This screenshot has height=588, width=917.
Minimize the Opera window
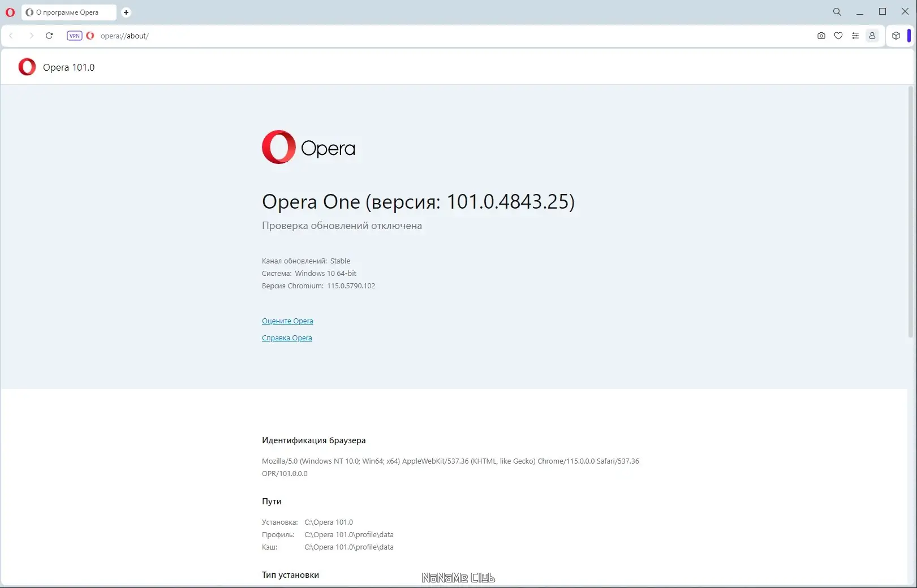[860, 12]
